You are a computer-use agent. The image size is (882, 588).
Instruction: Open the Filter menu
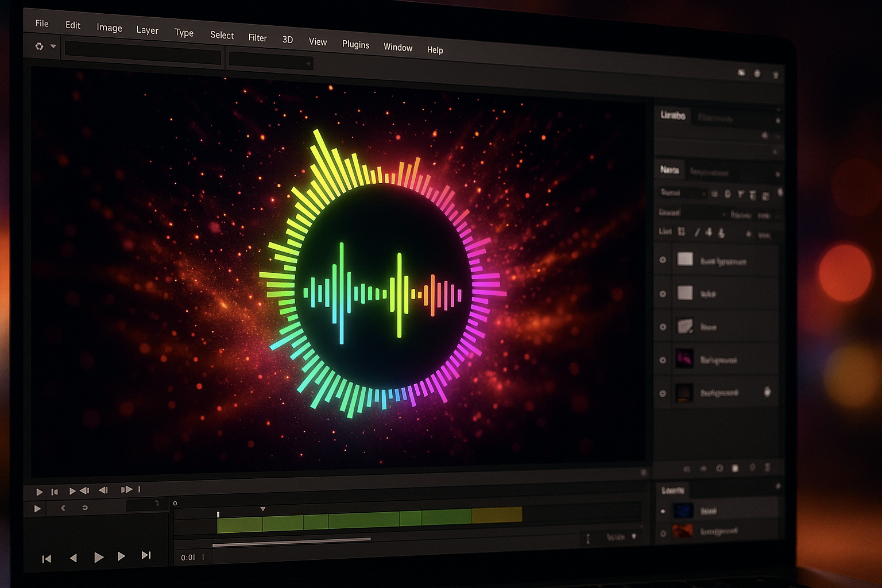(257, 38)
